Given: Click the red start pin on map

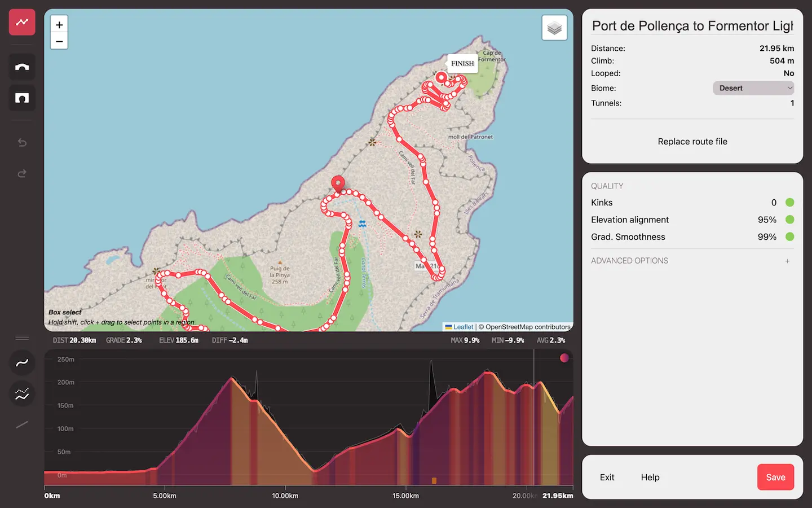Looking at the screenshot, I should [338, 183].
